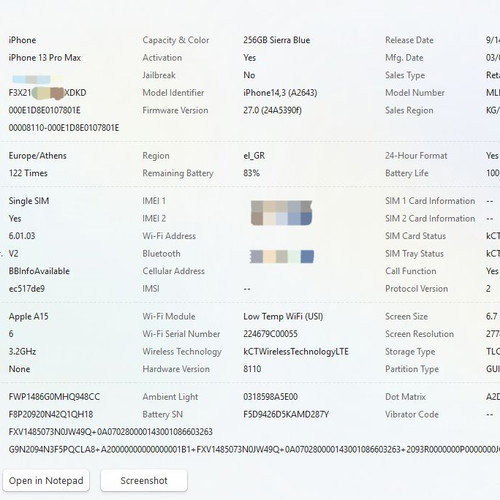Select the Wi-Fi Serial Number 224679C00055
This screenshot has width=500, height=500.
270,334
